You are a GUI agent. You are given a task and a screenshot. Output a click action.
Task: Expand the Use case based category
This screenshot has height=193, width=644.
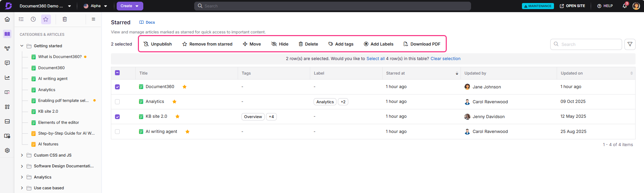22,188
